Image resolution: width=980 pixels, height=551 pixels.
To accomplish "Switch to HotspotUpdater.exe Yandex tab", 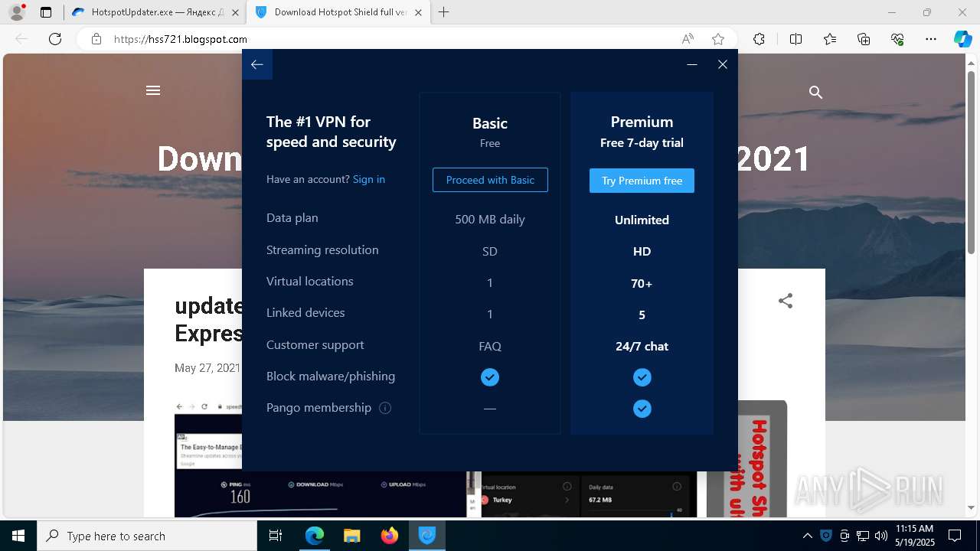I will pos(155,12).
